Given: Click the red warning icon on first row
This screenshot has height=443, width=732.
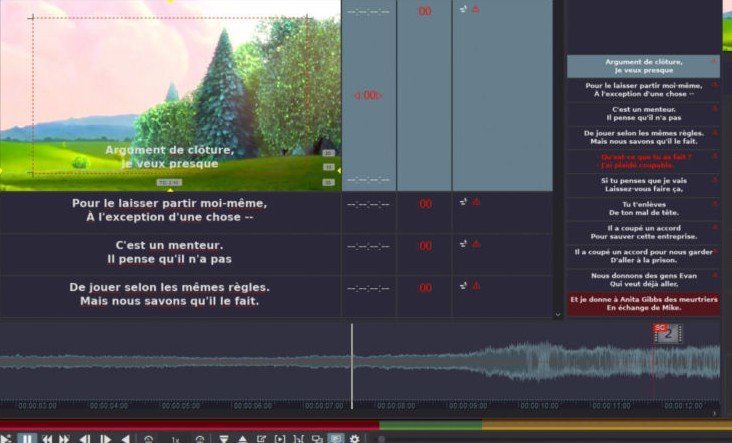Looking at the screenshot, I should click(x=476, y=9).
